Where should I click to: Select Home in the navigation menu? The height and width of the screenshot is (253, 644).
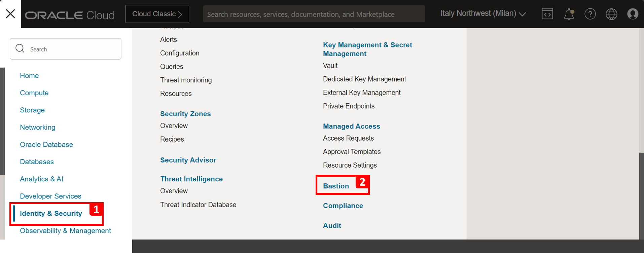click(x=29, y=76)
